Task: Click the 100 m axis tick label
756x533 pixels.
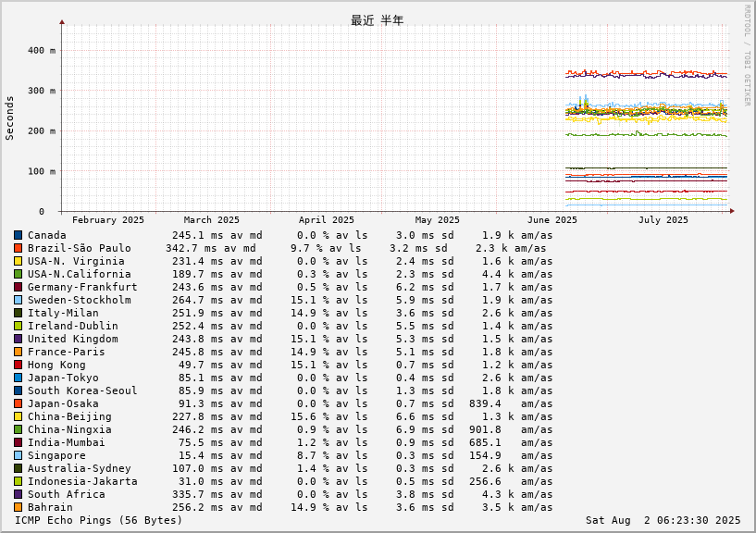Action: [x=42, y=172]
